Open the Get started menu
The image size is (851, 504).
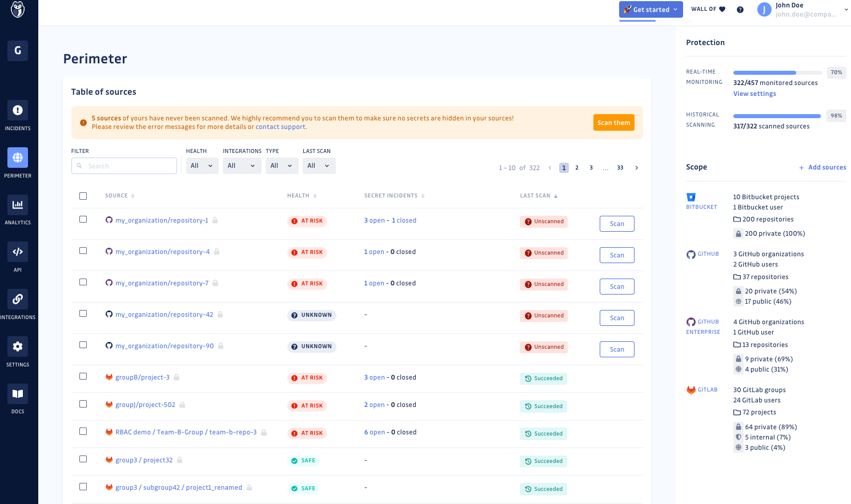coord(651,9)
